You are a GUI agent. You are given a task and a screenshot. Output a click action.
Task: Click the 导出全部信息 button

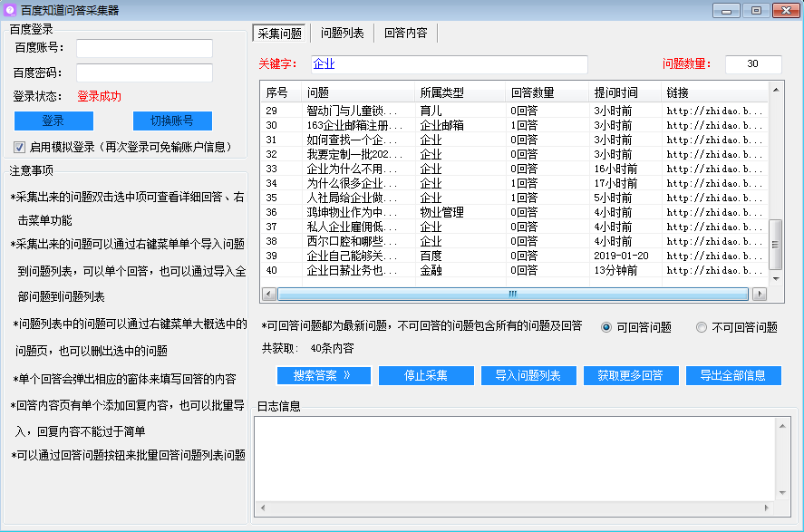pyautogui.click(x=734, y=376)
